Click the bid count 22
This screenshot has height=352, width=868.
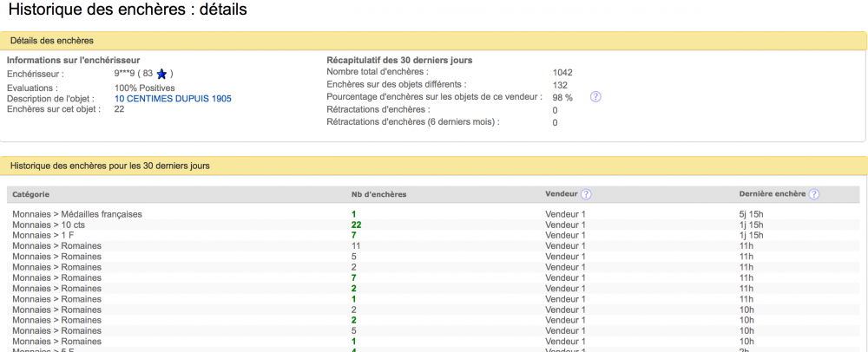pyautogui.click(x=356, y=225)
